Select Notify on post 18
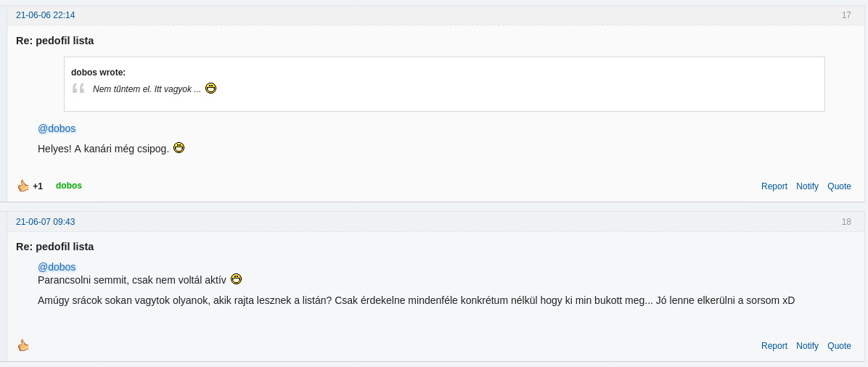Screen dimensions: 868x367 tap(807, 345)
